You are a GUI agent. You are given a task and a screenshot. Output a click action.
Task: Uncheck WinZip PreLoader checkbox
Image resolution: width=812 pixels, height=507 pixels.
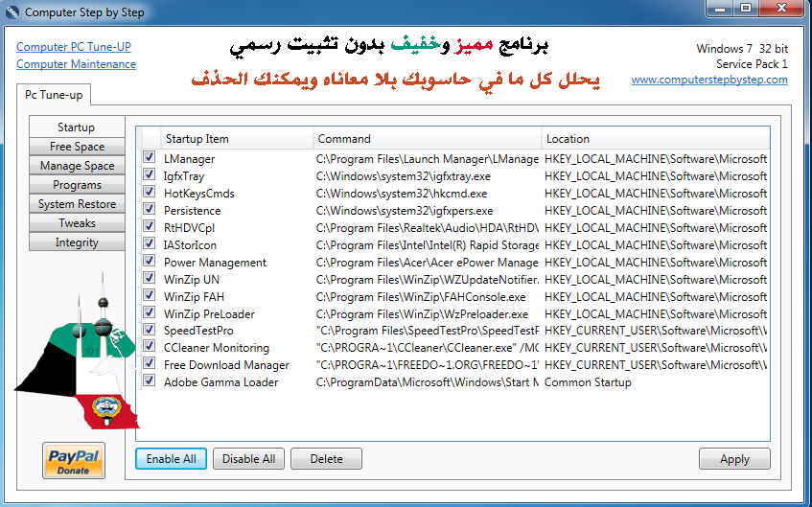[x=150, y=312]
